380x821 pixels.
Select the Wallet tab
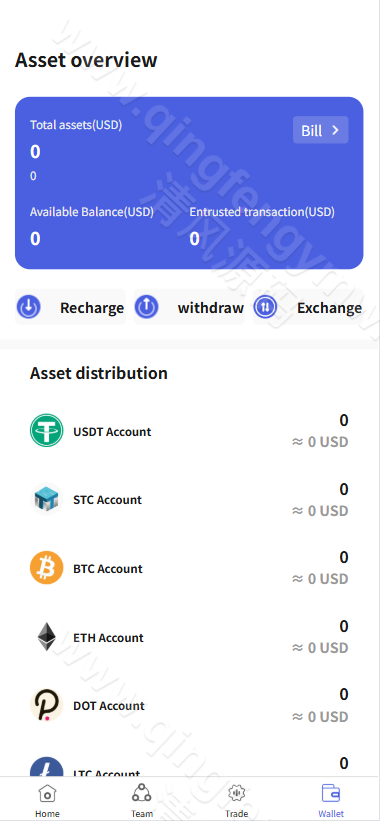coord(331,801)
